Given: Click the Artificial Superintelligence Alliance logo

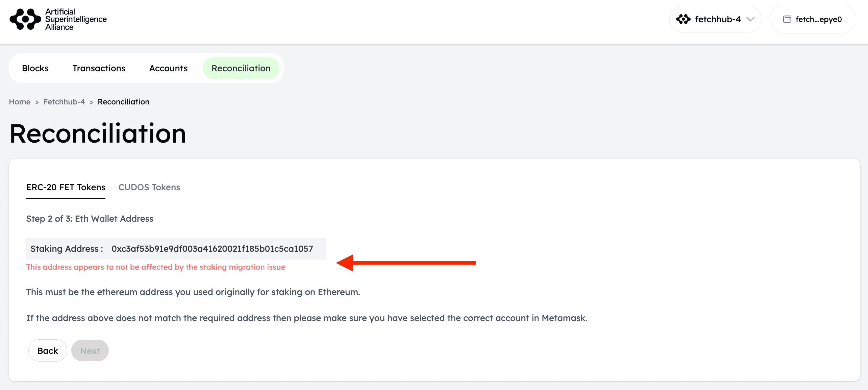Looking at the screenshot, I should pos(58,19).
